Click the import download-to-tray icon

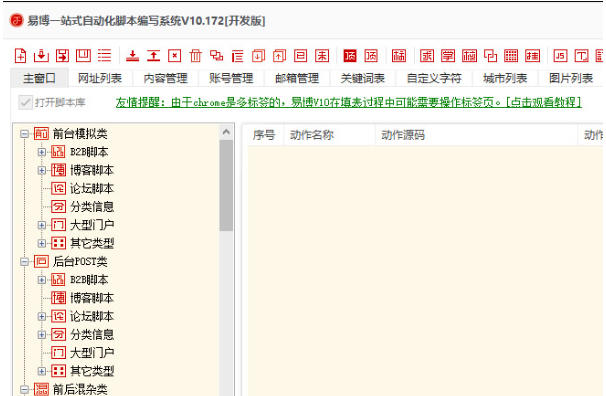pos(41,56)
